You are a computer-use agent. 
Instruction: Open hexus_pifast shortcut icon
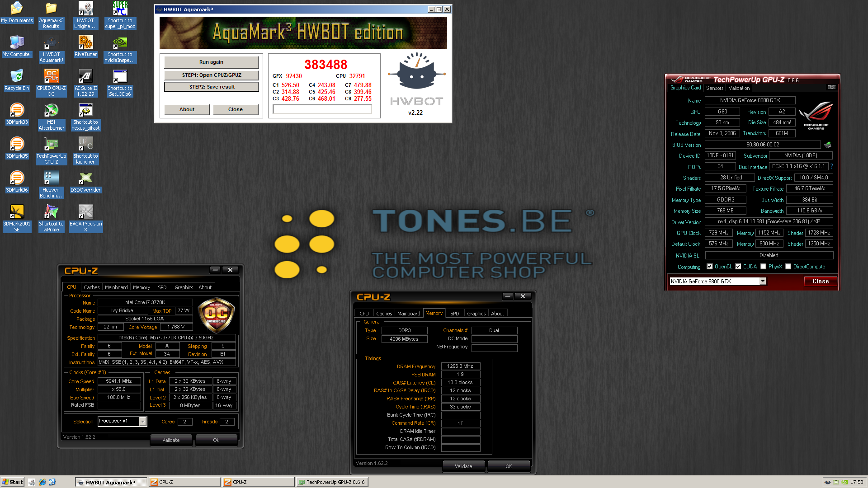point(85,117)
